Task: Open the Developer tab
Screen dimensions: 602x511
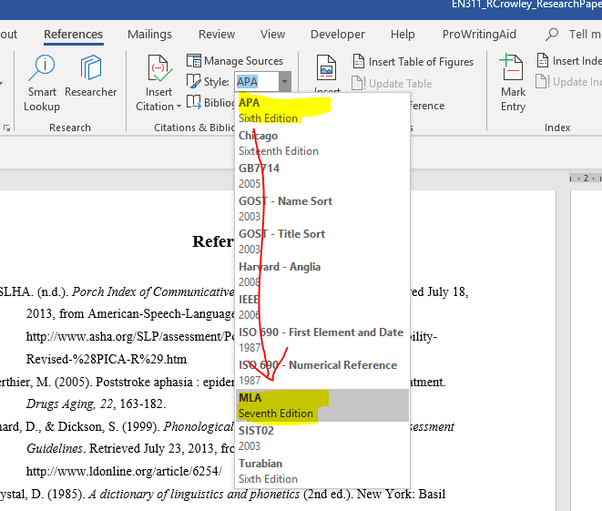Action: (337, 34)
